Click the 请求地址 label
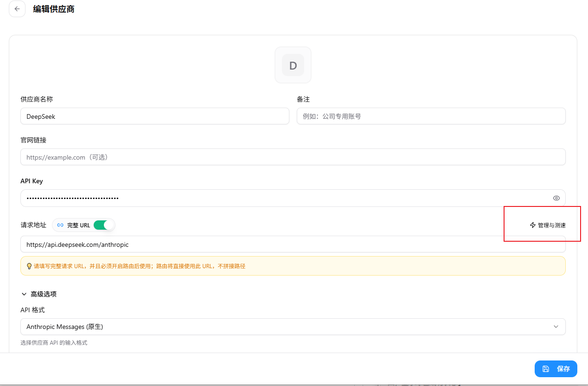Screen dimensions: 588x386 [x=33, y=225]
